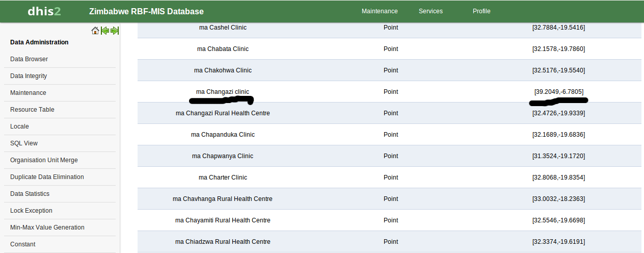Image resolution: width=644 pixels, height=253 pixels.
Task: Hide the left menu with the green left arrow
Action: [105, 31]
